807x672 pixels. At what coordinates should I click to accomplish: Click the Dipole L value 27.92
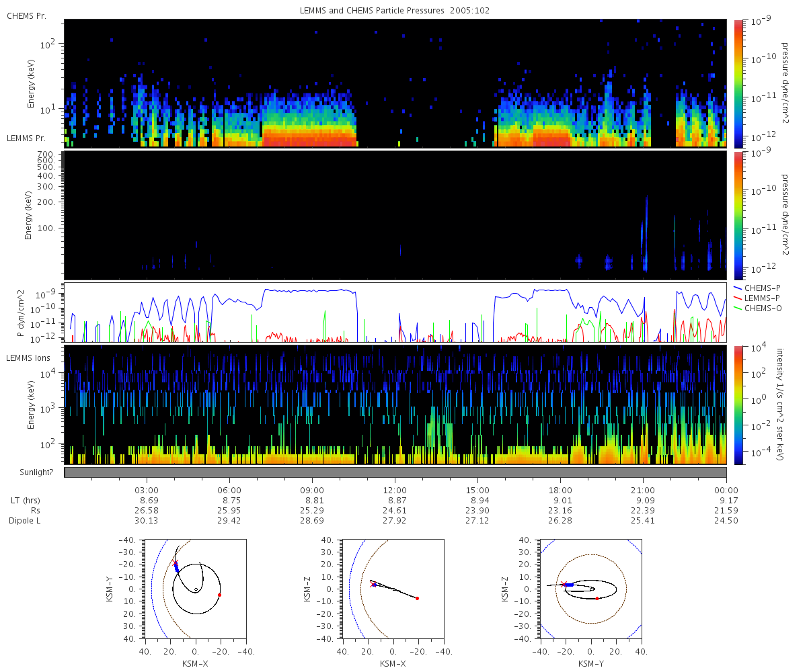pos(395,521)
